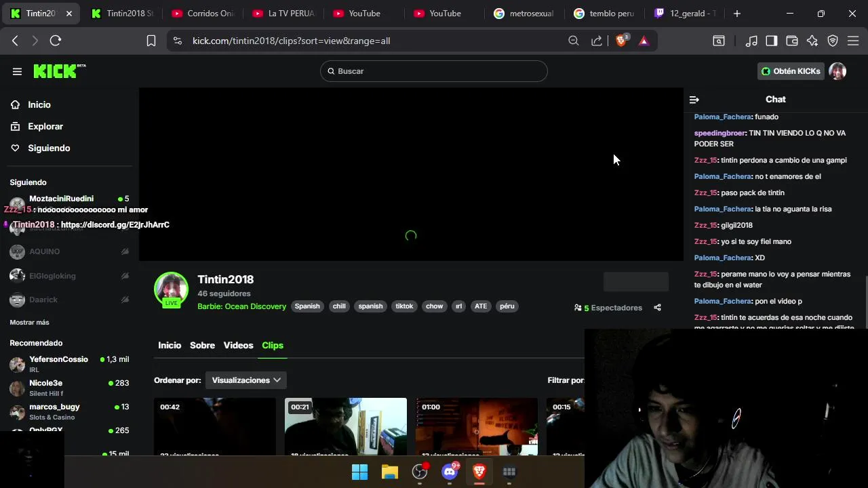
Task: Click the share channel icon
Action: pos(657,308)
